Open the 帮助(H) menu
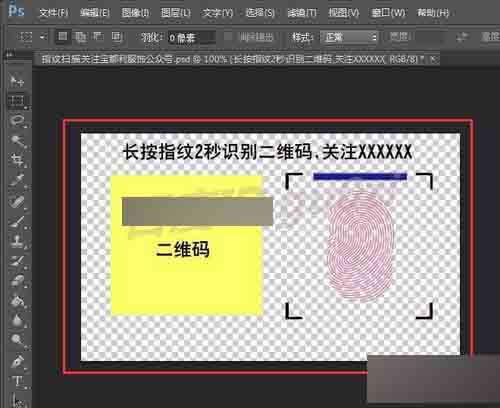 click(433, 13)
